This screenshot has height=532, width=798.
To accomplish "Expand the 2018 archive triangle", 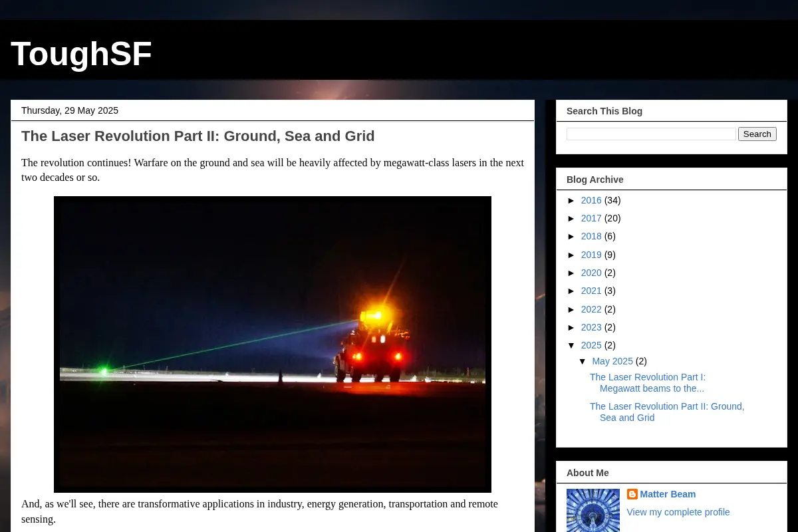I will [x=572, y=236].
